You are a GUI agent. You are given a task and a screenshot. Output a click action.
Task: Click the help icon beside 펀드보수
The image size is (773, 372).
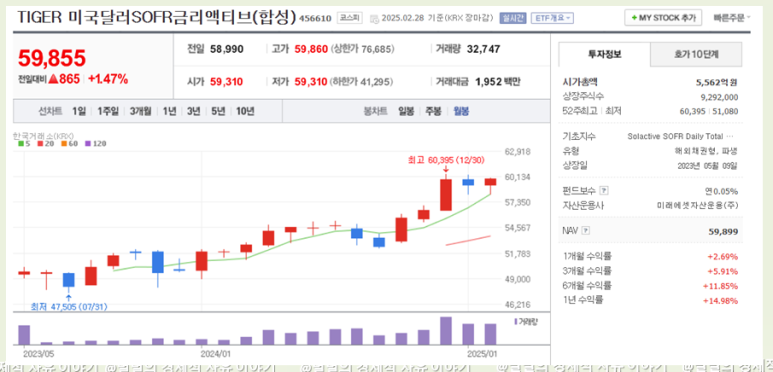[x=605, y=191]
